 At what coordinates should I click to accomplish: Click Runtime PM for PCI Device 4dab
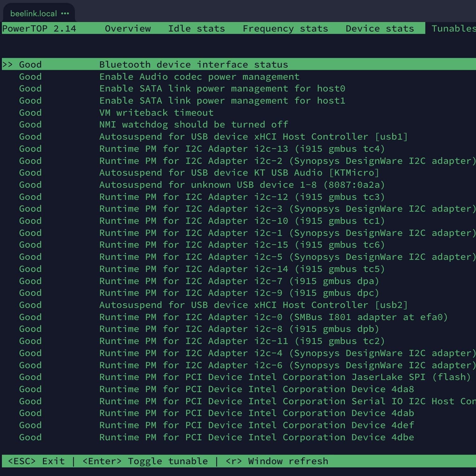click(x=257, y=413)
